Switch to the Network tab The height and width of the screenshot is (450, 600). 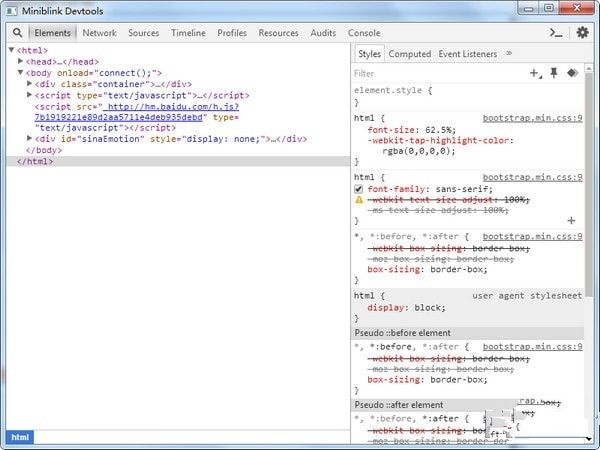[x=99, y=33]
